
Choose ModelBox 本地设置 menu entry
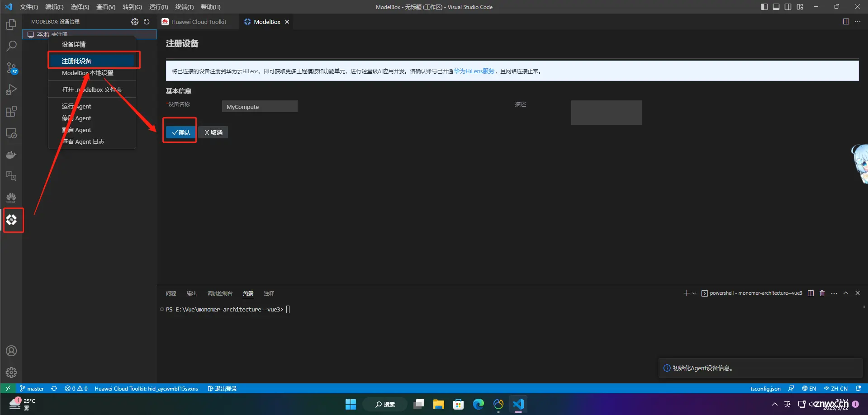pyautogui.click(x=92, y=73)
